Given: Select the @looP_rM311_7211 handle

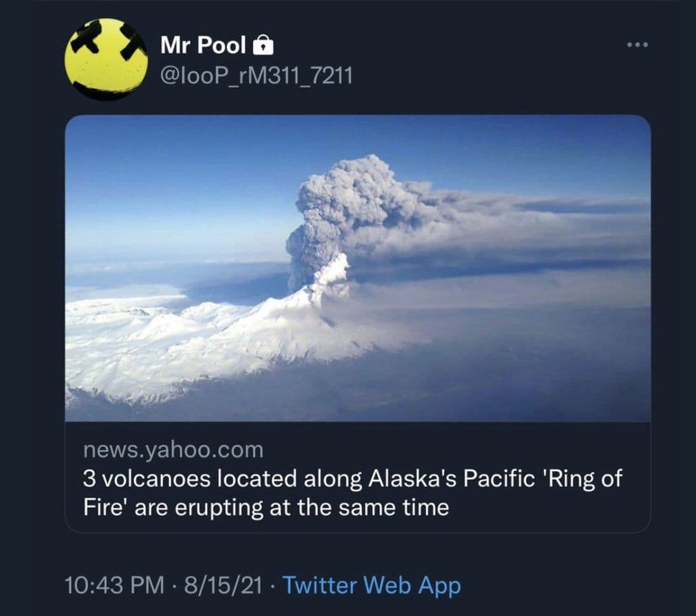Looking at the screenshot, I should (x=256, y=76).
